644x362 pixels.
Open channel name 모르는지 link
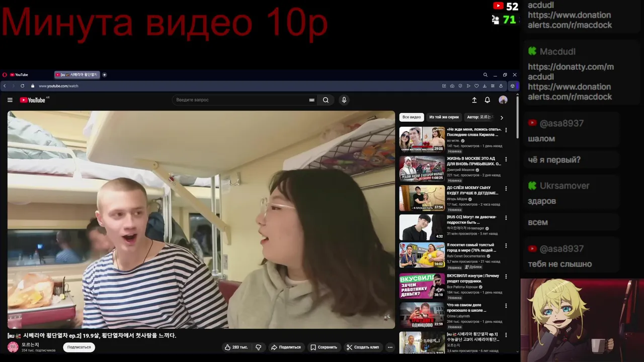[x=30, y=344]
